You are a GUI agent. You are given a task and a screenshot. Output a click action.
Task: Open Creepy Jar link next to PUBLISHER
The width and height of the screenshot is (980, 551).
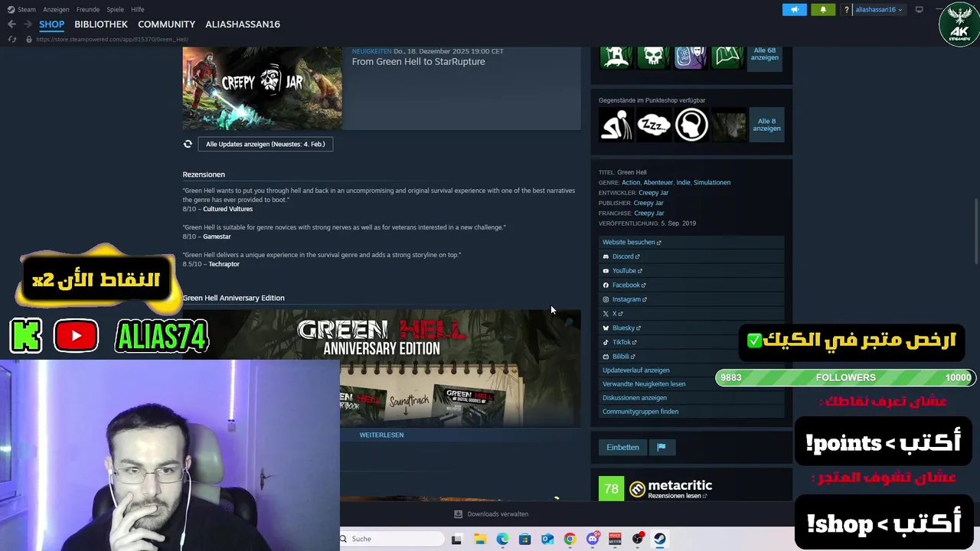pyautogui.click(x=648, y=203)
